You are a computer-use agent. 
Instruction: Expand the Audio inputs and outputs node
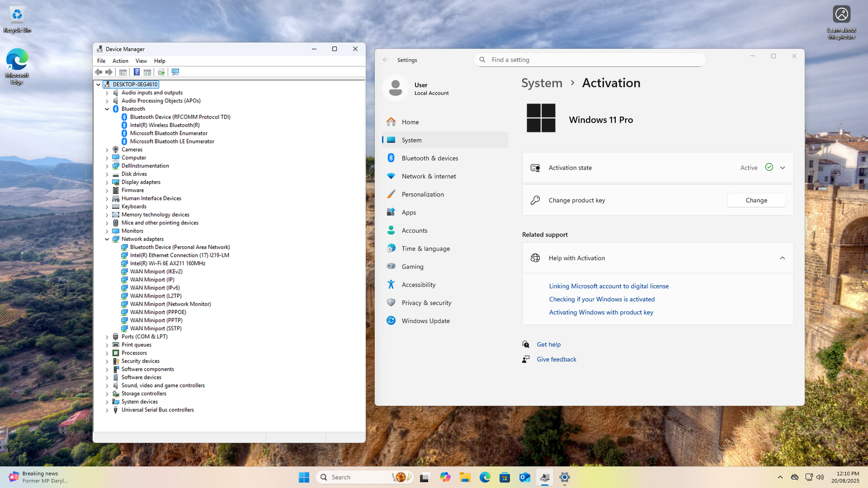pos(107,93)
